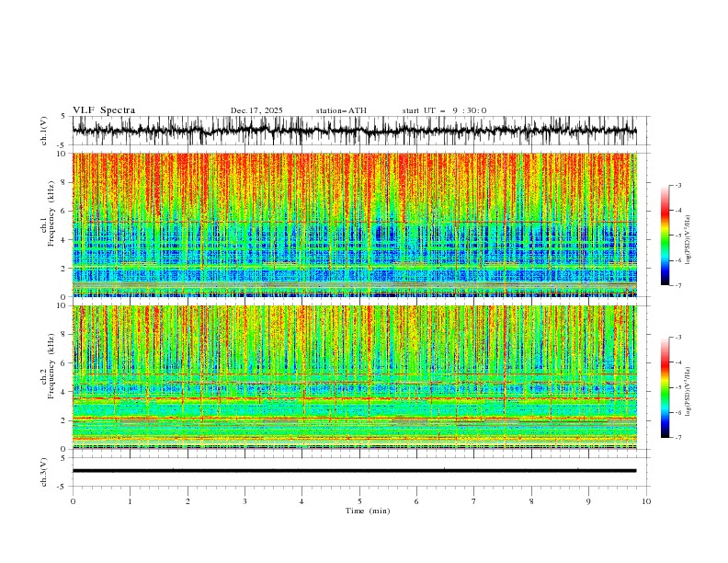
Task: Click the time axis tick label '3'
Action: [245, 501]
